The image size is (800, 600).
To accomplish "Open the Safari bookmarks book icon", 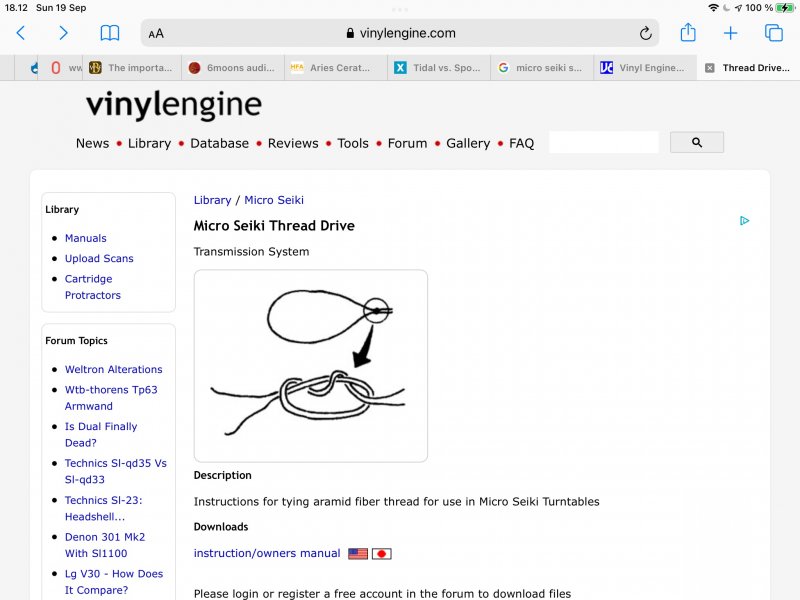I will [x=110, y=33].
